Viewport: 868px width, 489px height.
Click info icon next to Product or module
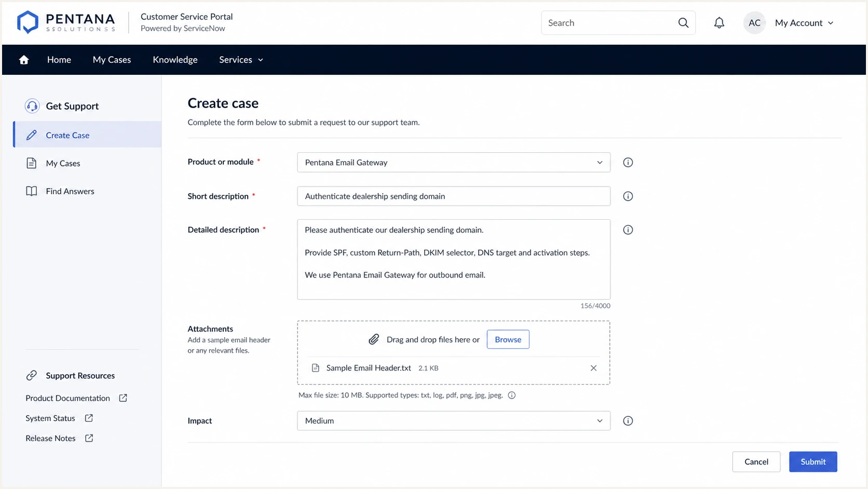628,163
